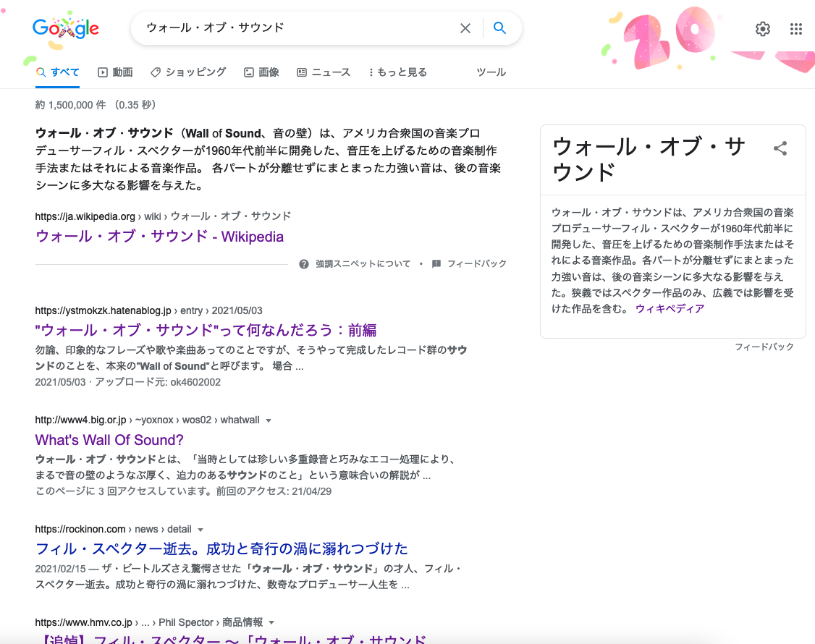Screen dimensions: 815x644
Task: Open the hatenablog result 何なんだろう：前編
Action: [x=206, y=330]
